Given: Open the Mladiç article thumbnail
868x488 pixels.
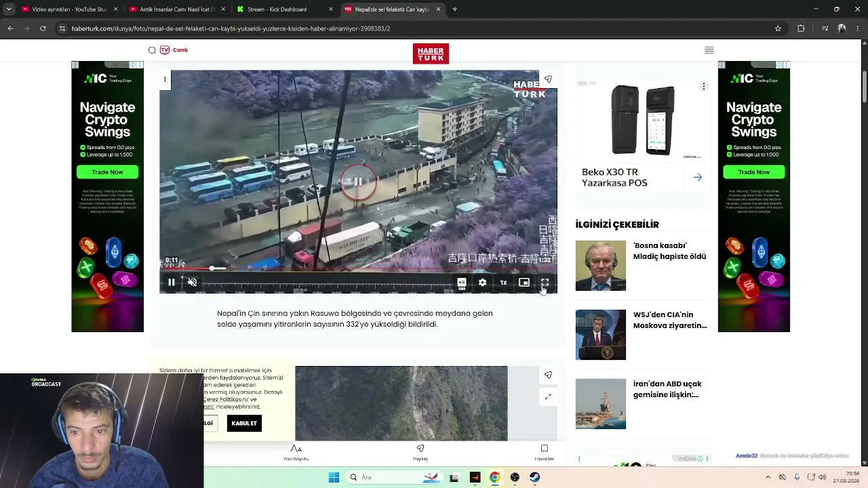Looking at the screenshot, I should (601, 266).
